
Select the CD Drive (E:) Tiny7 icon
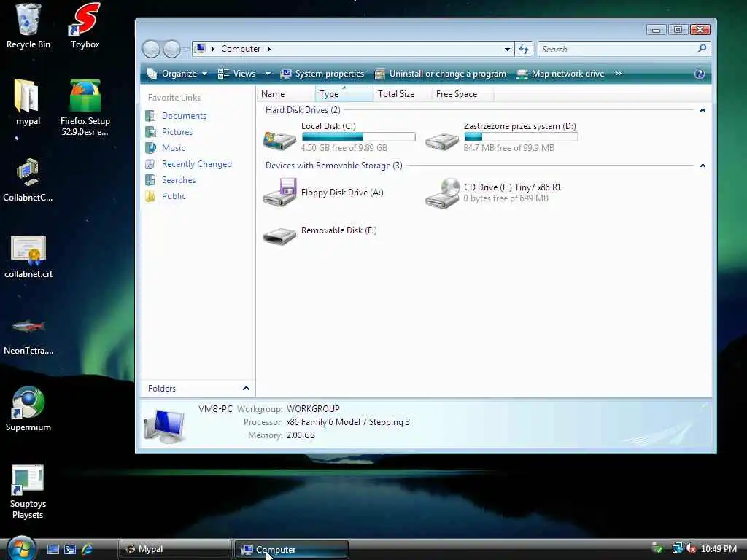pyautogui.click(x=442, y=192)
